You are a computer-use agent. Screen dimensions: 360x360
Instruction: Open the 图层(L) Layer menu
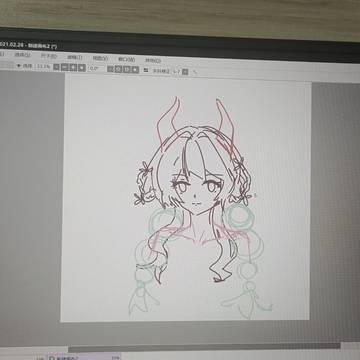point(2,53)
